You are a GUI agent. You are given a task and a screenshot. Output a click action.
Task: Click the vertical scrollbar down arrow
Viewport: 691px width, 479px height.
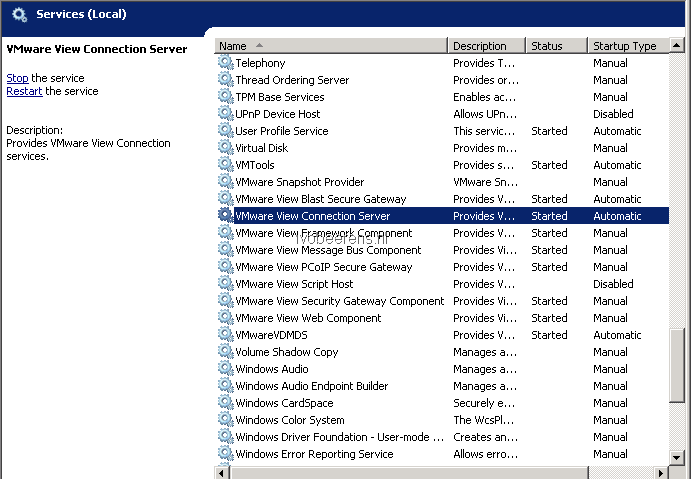coord(676,457)
